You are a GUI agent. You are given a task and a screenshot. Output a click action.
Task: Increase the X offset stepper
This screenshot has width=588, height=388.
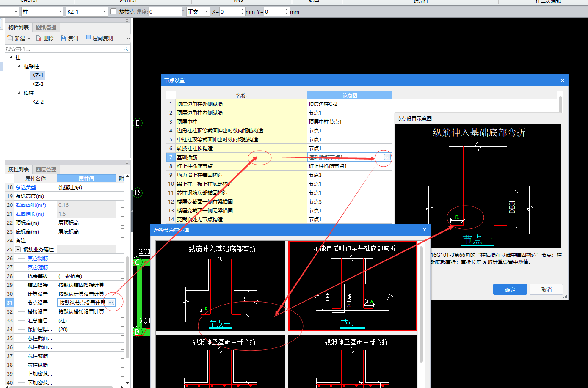pyautogui.click(x=242, y=10)
